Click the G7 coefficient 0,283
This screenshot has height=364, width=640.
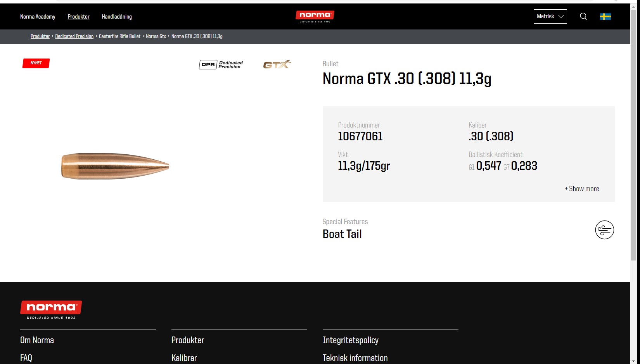coord(524,166)
